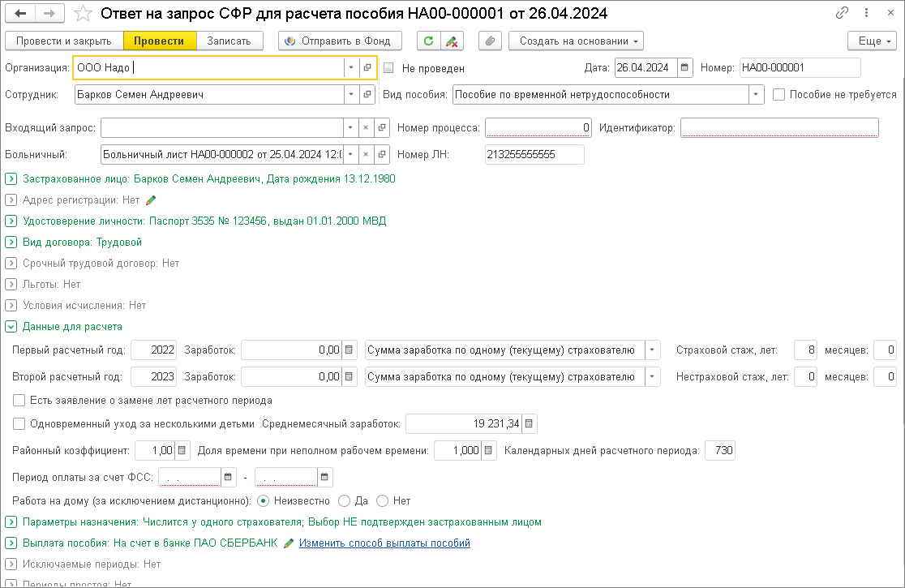Click the pencil with red cross toolbar icon

coord(452,41)
